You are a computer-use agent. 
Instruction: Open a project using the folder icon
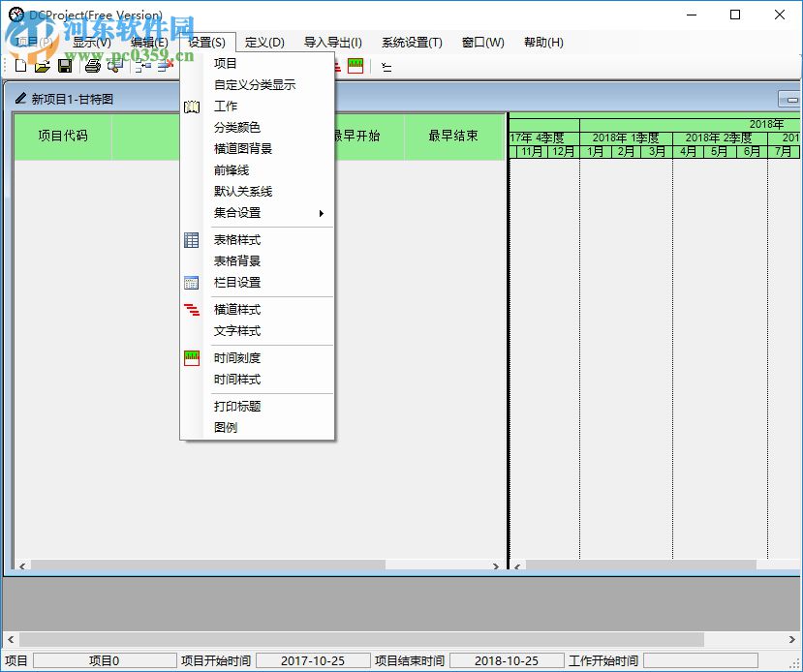[42, 65]
